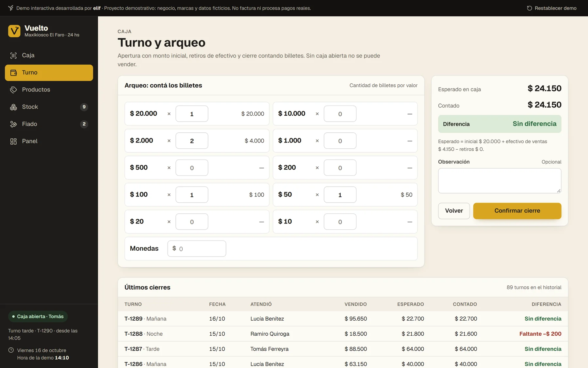Click the DIFERENCIA column header
Image resolution: width=588 pixels, height=368 pixels.
547,304
